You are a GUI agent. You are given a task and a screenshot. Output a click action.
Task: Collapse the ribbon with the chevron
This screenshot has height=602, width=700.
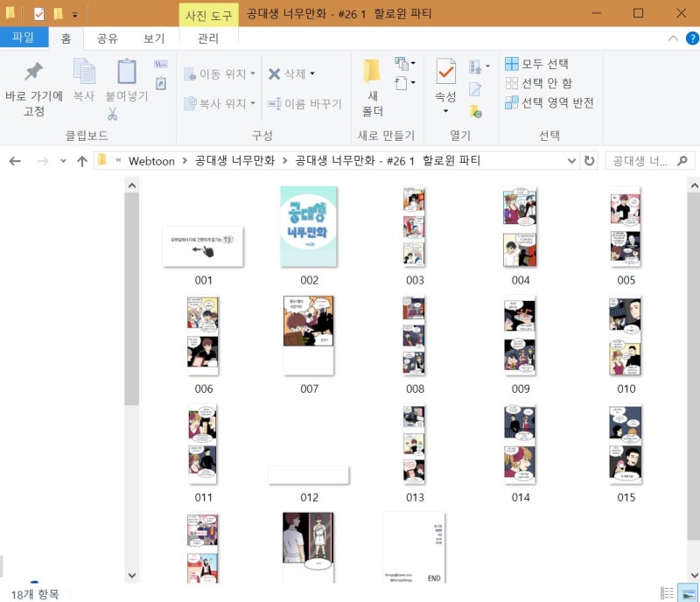click(x=673, y=38)
